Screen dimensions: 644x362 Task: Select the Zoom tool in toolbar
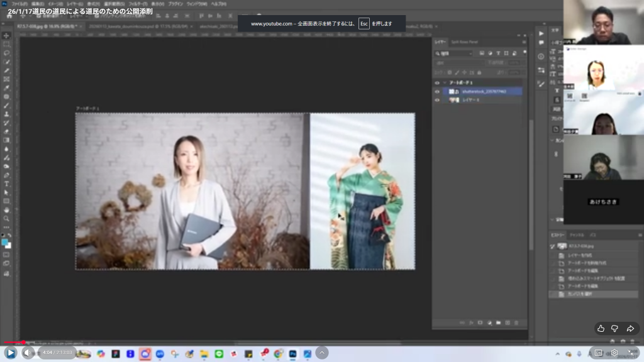(x=7, y=219)
